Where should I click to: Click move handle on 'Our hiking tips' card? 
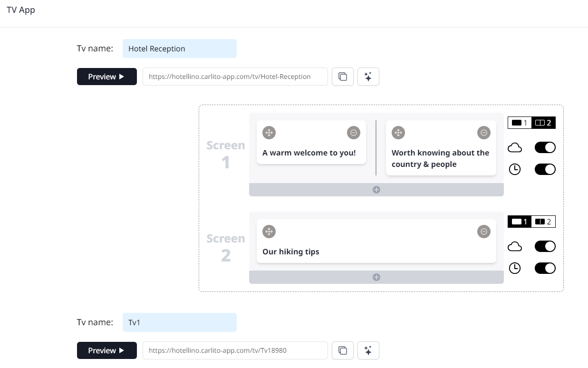pyautogui.click(x=269, y=232)
